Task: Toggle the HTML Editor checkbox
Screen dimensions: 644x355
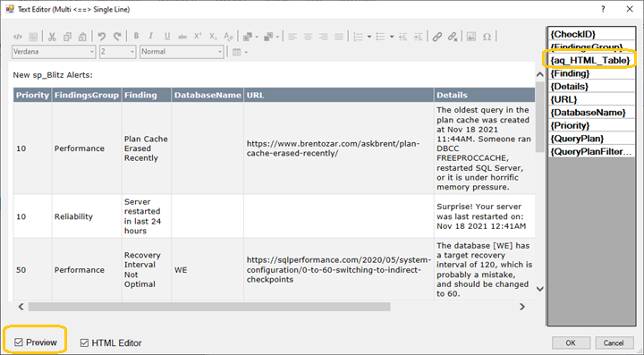Action: (x=84, y=342)
